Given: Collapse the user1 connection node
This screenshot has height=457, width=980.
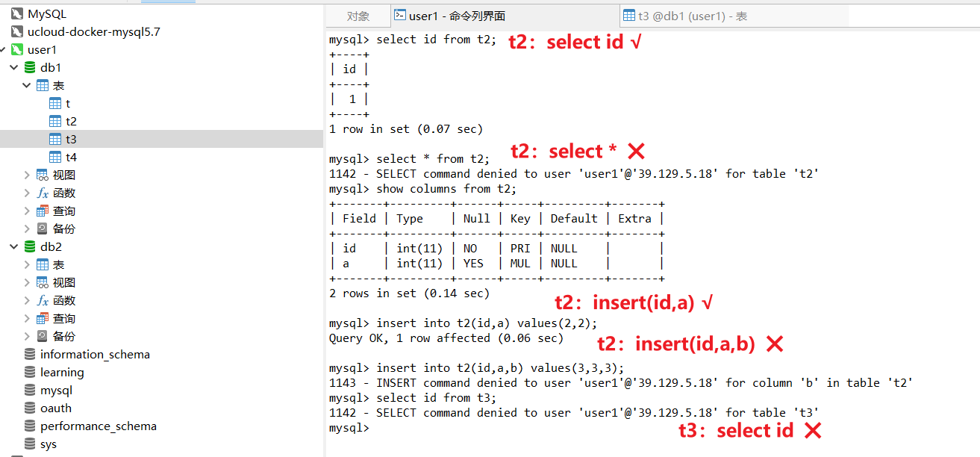Looking at the screenshot, I should pos(3,49).
